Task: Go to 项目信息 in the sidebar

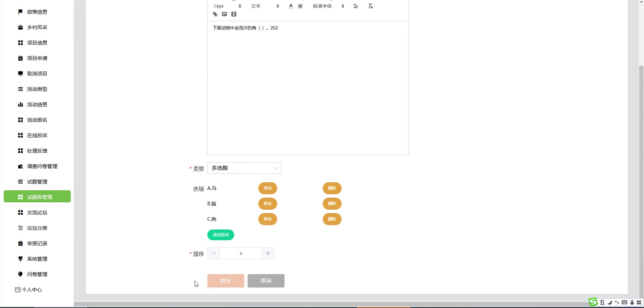Action: pos(37,43)
